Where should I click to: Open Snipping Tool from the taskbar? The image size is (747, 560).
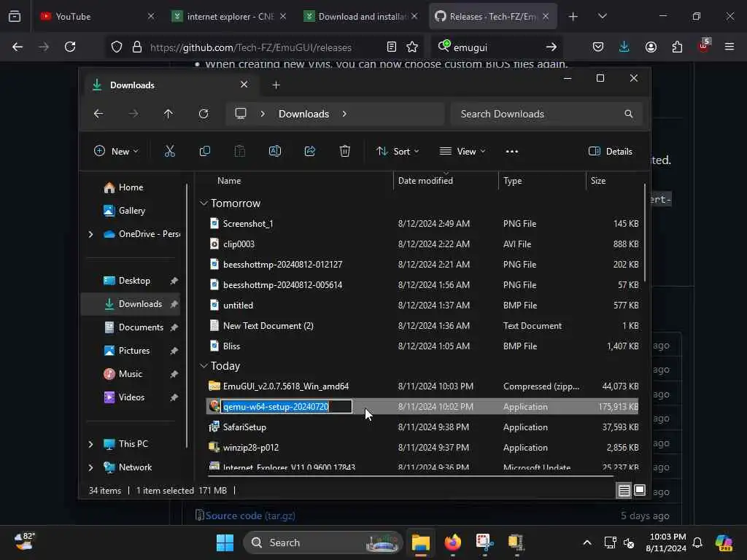point(484,542)
